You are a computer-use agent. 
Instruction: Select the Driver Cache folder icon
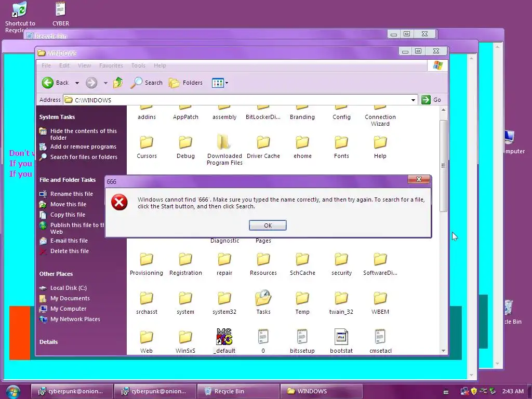263,142
